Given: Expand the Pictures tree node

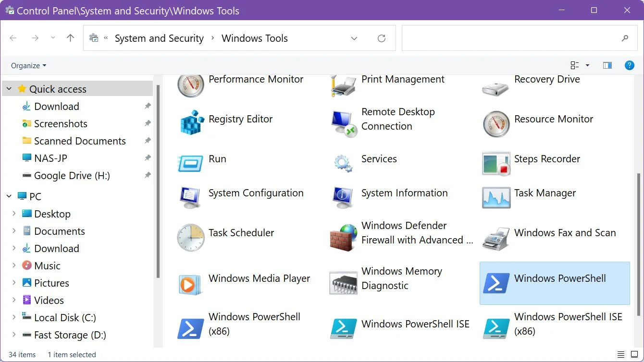Looking at the screenshot, I should 14,283.
